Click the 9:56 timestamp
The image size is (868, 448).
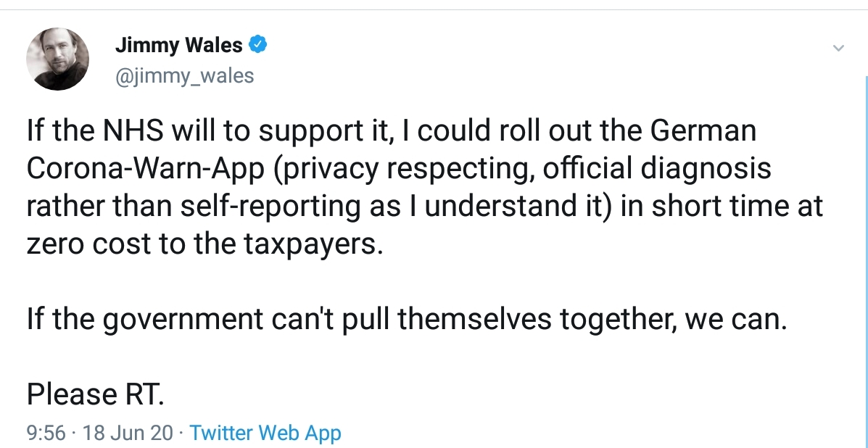[x=46, y=433]
